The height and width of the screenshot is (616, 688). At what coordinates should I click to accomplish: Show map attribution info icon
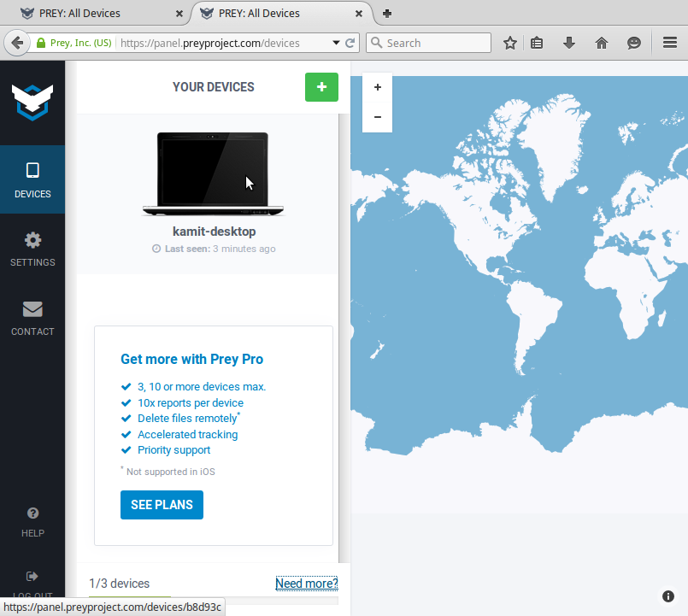667,596
